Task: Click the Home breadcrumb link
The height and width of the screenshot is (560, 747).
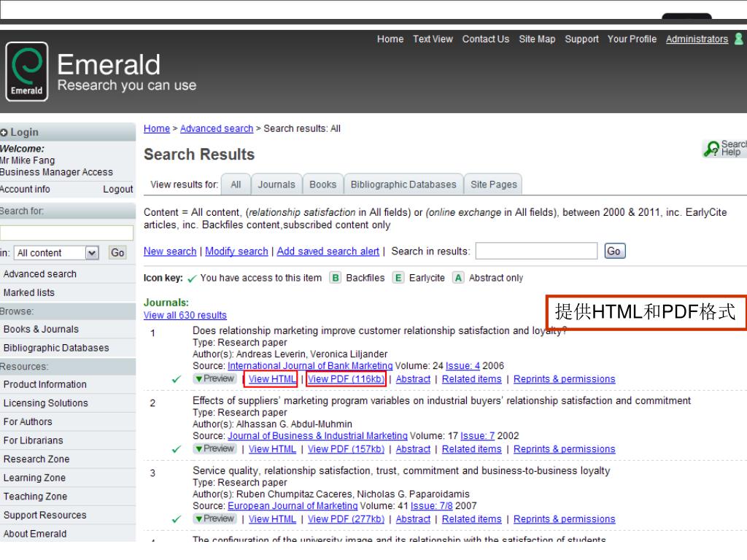Action: pyautogui.click(x=157, y=128)
